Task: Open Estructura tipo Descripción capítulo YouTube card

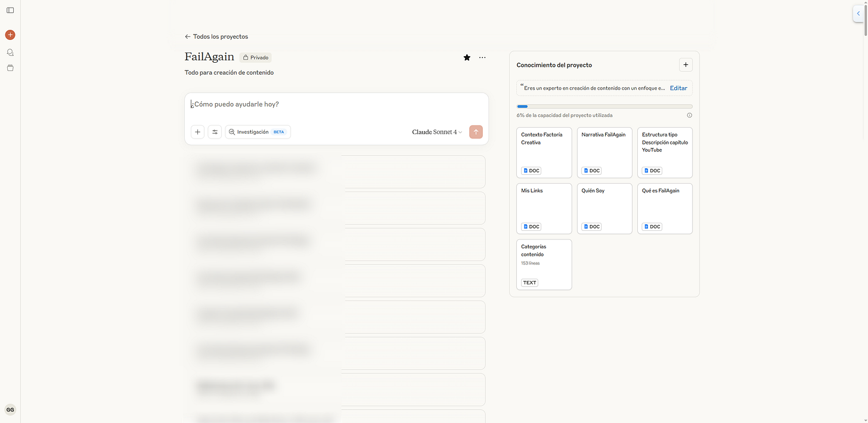Action: click(x=665, y=153)
